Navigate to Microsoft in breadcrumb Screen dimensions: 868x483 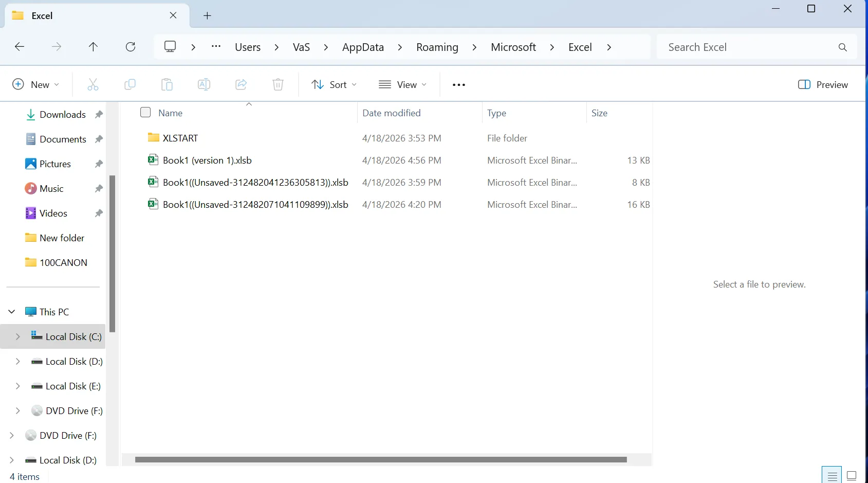coord(513,47)
